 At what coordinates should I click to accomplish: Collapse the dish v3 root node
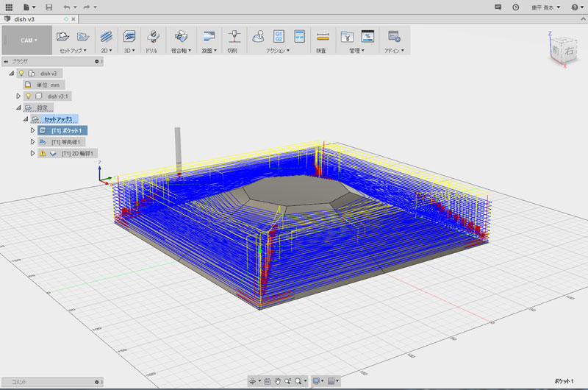12,73
